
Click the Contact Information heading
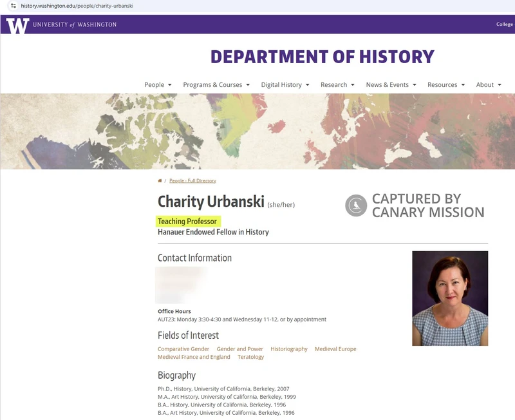(x=194, y=258)
